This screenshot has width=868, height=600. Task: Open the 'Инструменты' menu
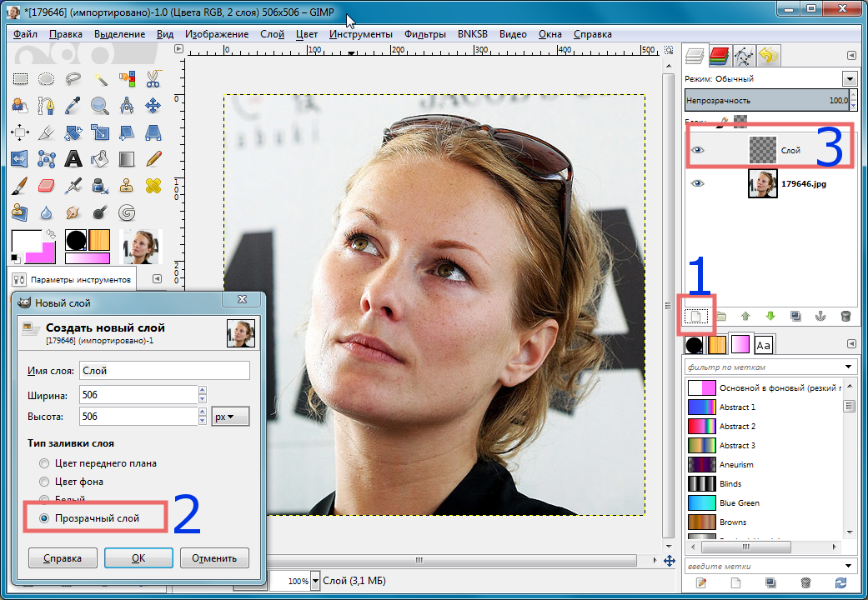point(361,34)
